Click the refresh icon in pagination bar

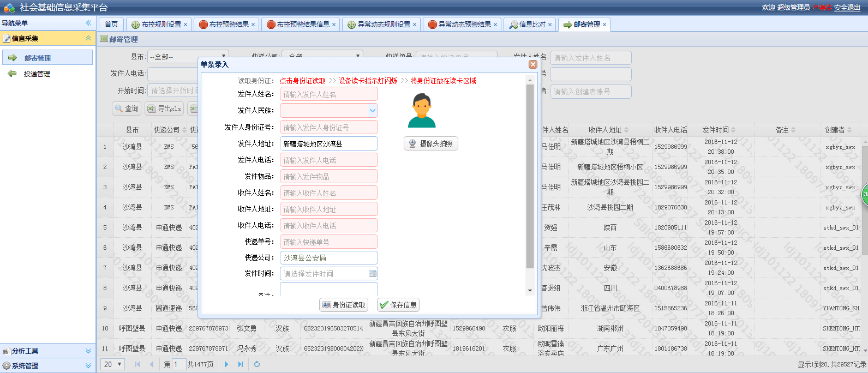[x=257, y=364]
